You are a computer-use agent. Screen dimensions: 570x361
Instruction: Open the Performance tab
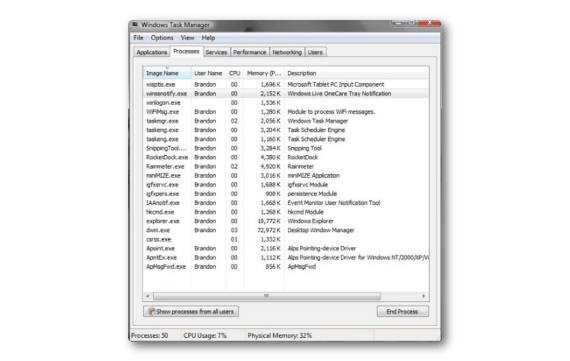click(249, 52)
